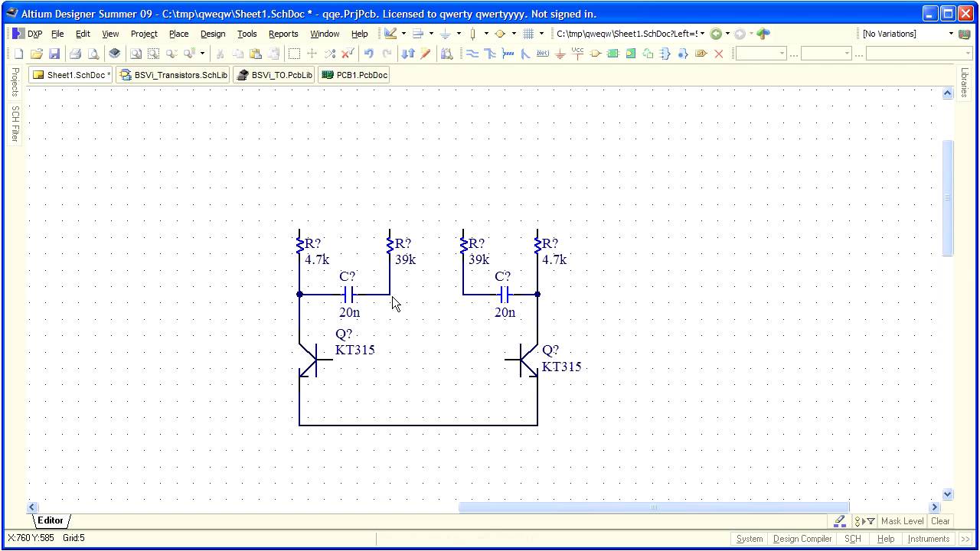Open the Projects side panel
The height and width of the screenshot is (551, 980).
tap(15, 82)
